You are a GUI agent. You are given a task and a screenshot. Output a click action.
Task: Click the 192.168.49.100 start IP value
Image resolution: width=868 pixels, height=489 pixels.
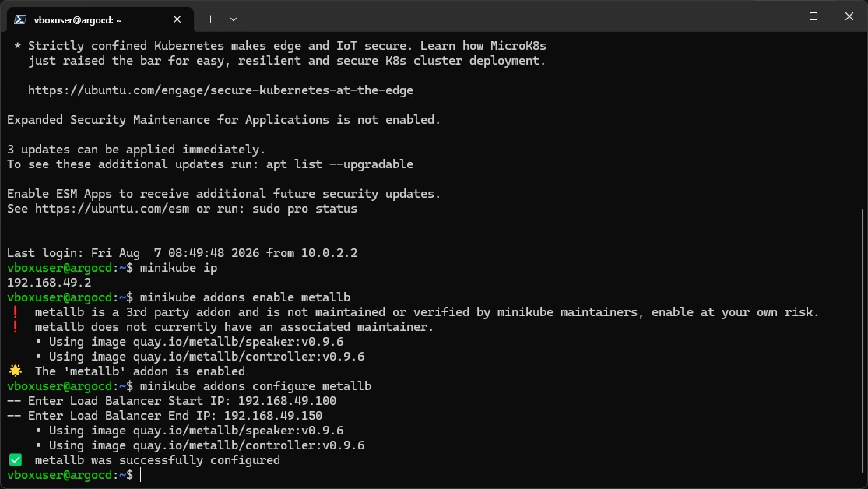point(287,400)
